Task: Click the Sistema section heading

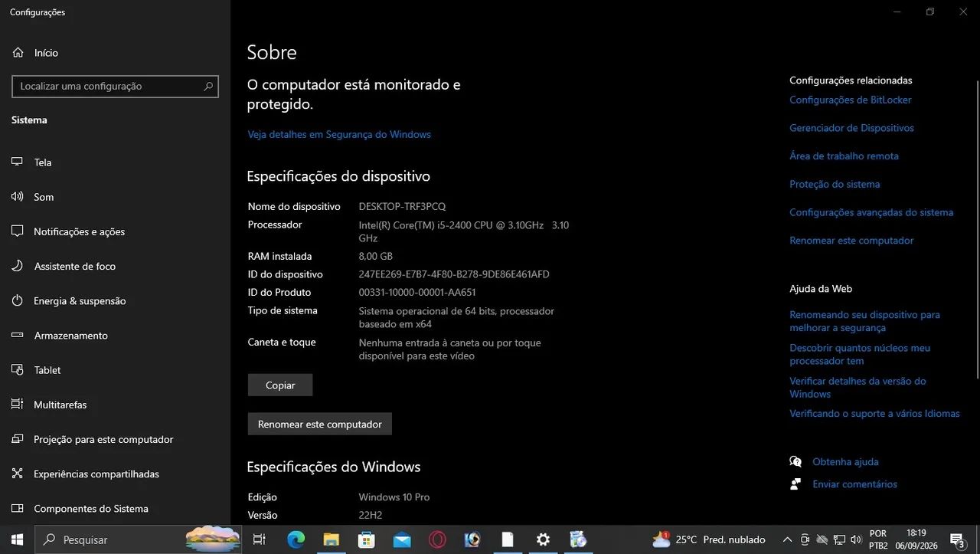Action: (x=29, y=120)
